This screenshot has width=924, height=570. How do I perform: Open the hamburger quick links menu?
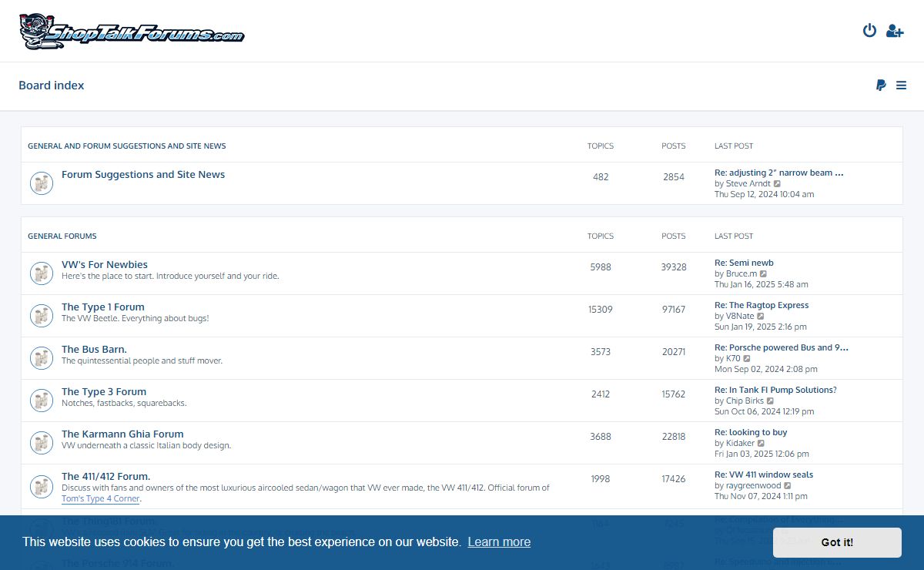(x=901, y=85)
